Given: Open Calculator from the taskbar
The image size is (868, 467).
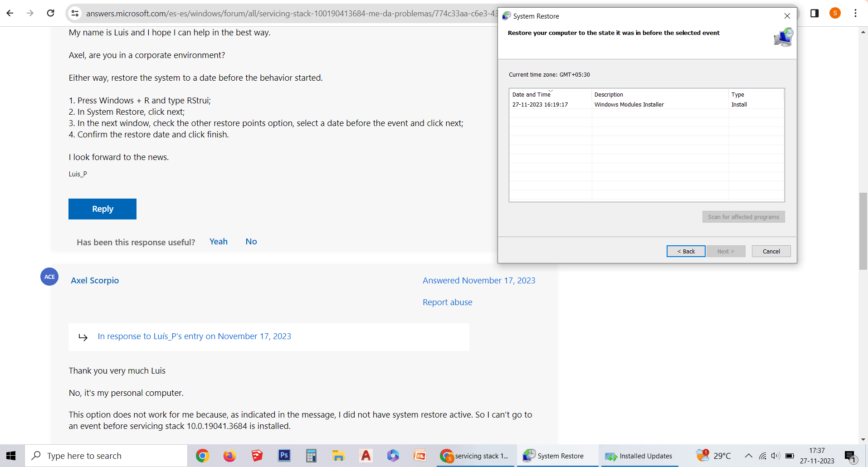Looking at the screenshot, I should tap(311, 456).
